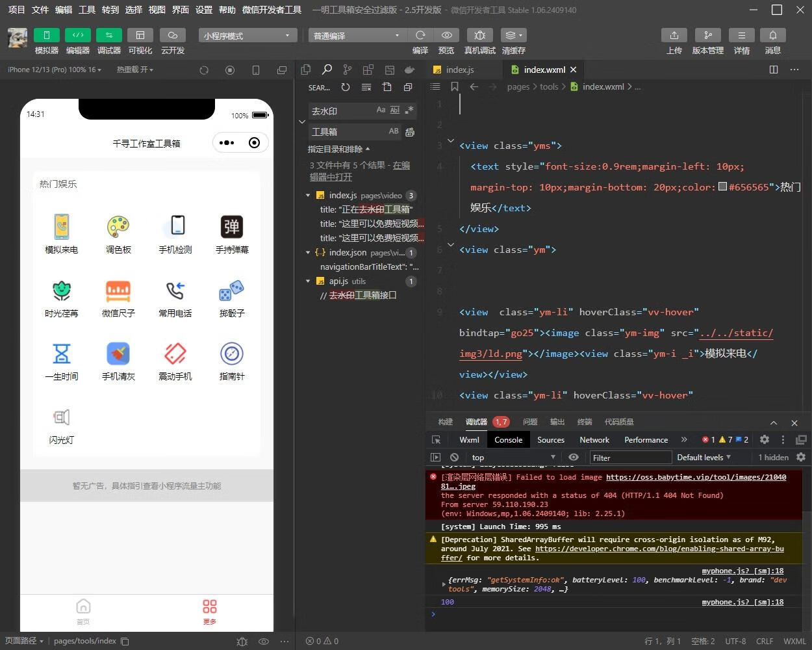The height and width of the screenshot is (650, 812).
Task: Open the Sources devtools tab
Action: 551,440
